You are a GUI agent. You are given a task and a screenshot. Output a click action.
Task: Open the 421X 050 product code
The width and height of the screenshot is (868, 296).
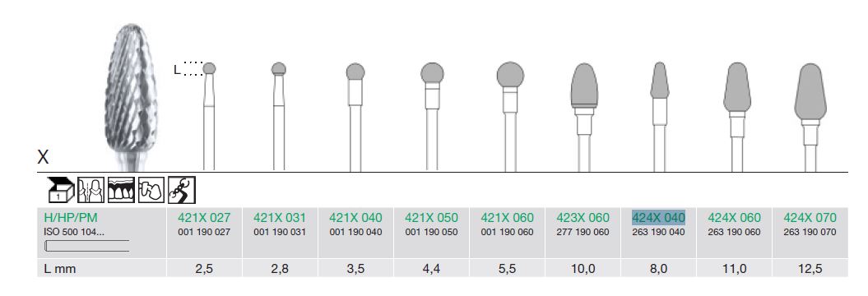click(431, 217)
